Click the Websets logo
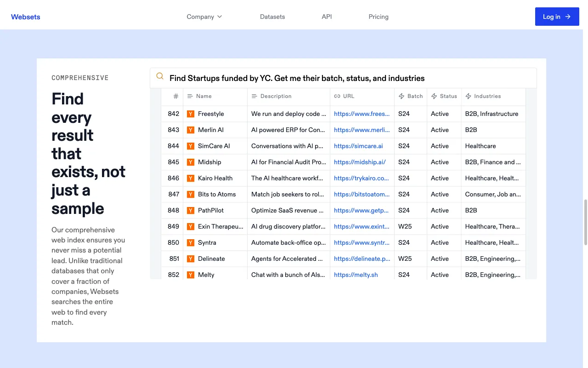This screenshot has height=368, width=588. (26, 17)
